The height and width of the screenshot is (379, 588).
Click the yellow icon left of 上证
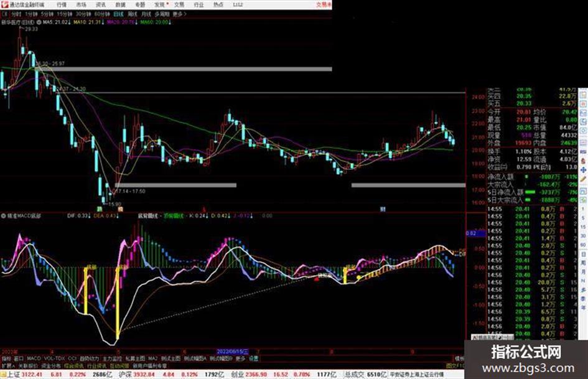click(x=3, y=374)
